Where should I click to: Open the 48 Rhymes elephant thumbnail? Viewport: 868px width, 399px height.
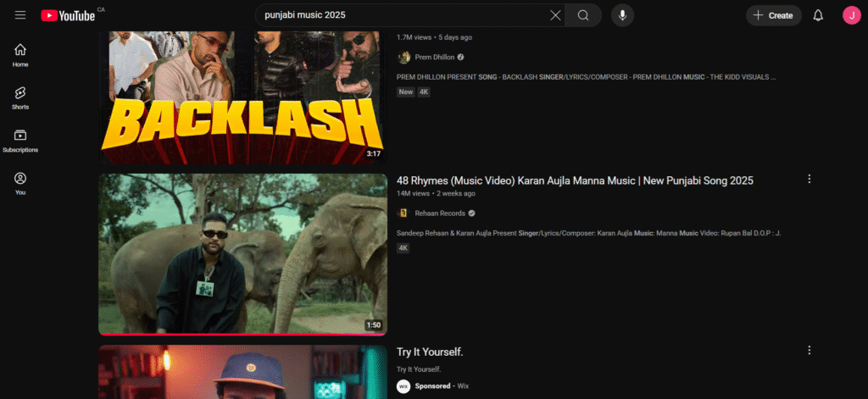click(x=243, y=254)
